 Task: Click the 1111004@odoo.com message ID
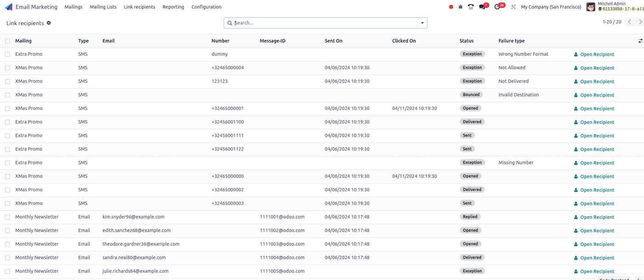tap(282, 257)
